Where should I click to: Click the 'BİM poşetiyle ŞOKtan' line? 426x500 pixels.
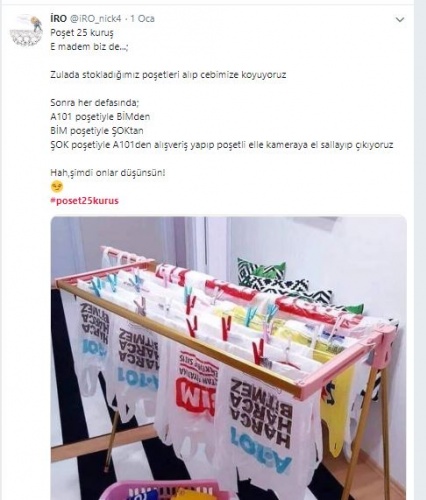point(97,131)
